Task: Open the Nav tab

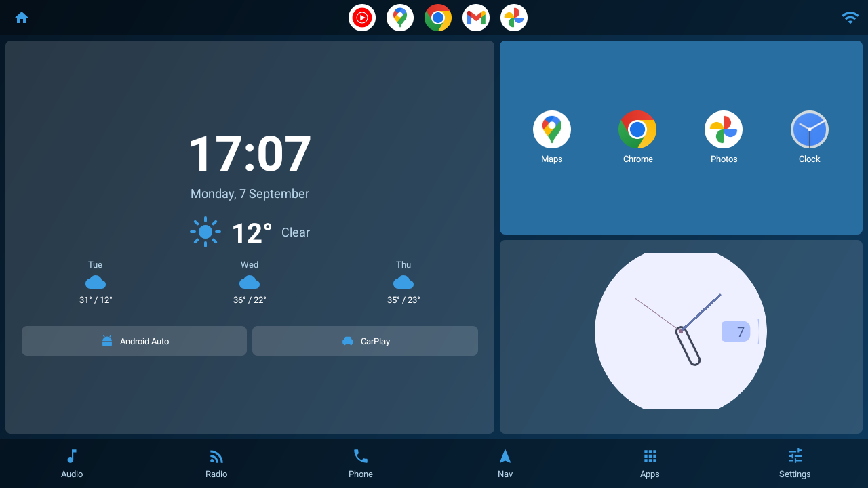Action: coord(505,464)
